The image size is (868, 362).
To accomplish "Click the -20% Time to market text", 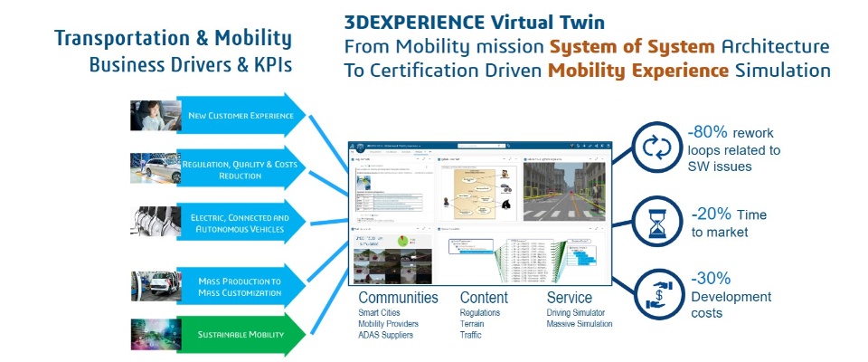I will pyautogui.click(x=729, y=223).
